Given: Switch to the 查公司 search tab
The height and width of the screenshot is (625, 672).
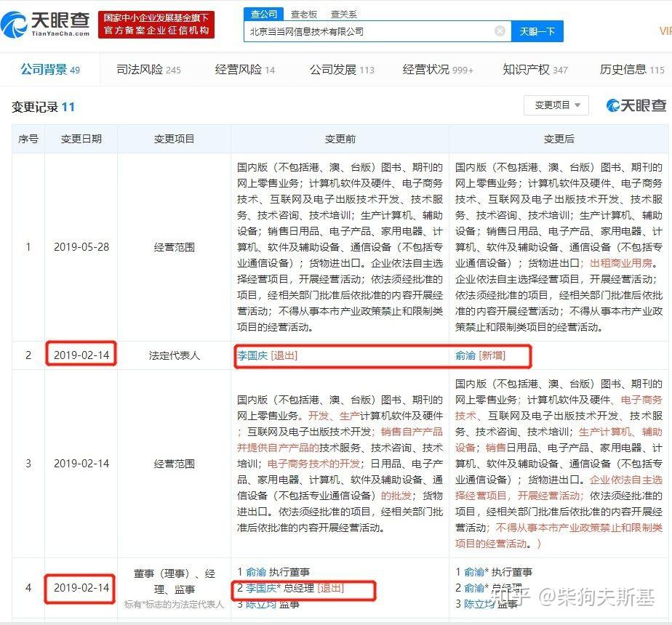Looking at the screenshot, I should pos(263,14).
